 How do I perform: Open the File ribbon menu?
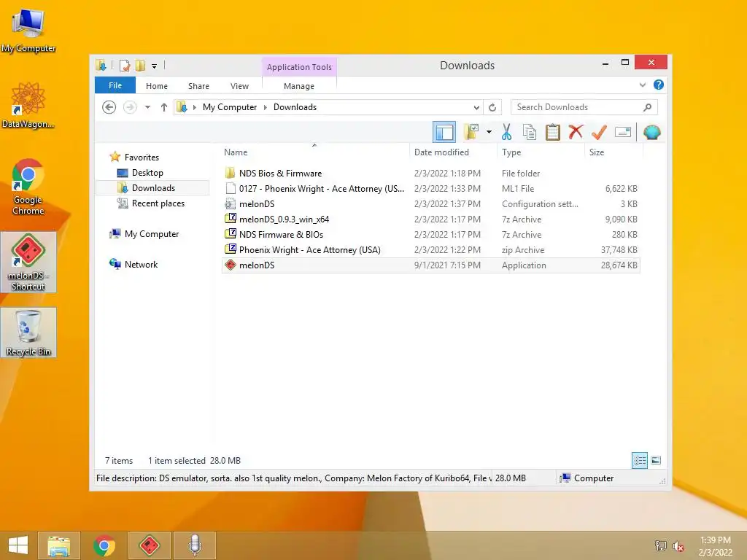pyautogui.click(x=115, y=85)
